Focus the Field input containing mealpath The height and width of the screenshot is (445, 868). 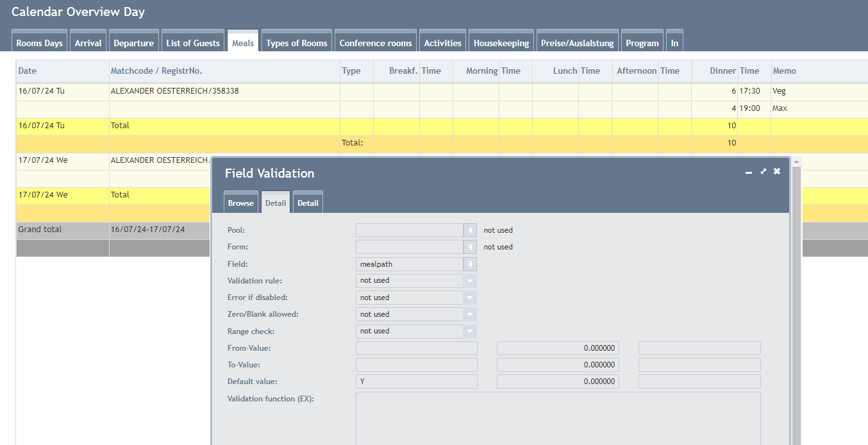(410, 264)
